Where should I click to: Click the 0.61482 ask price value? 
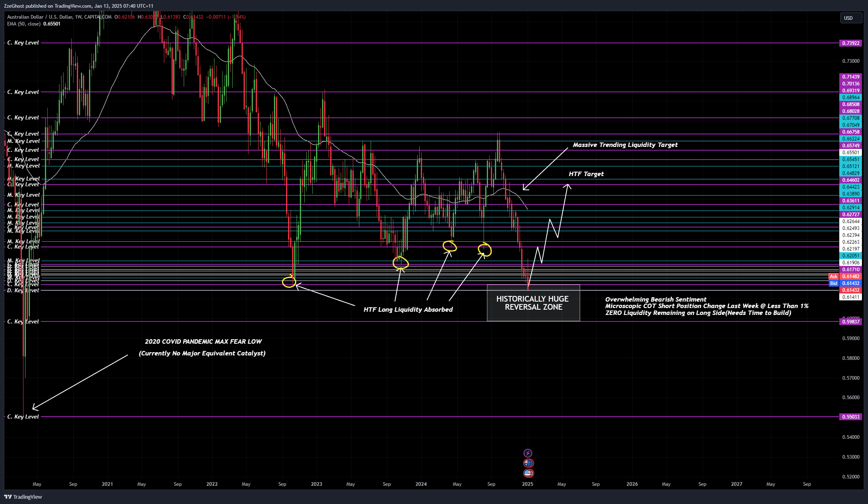click(851, 276)
